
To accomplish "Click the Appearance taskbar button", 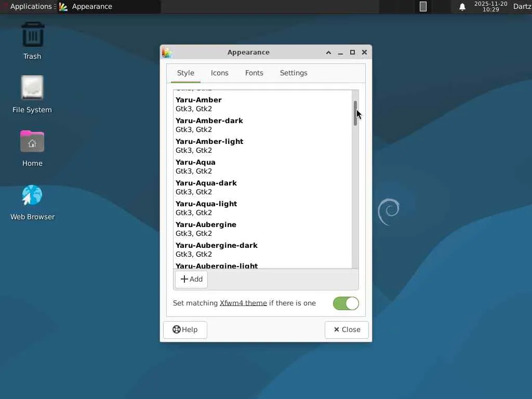I will (108, 6).
